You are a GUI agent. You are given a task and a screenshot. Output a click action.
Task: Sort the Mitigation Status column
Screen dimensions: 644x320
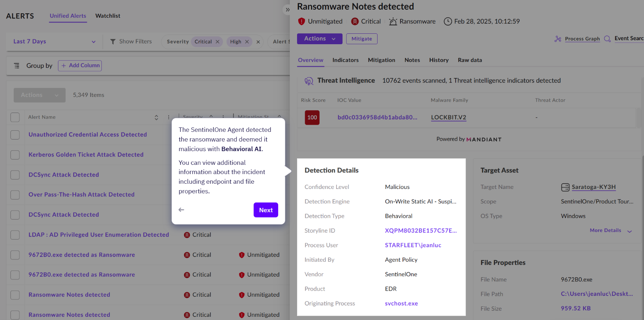tap(279, 117)
